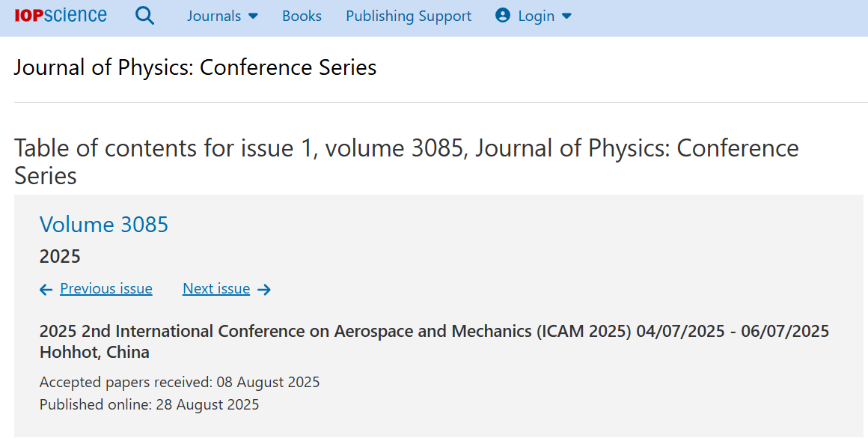The width and height of the screenshot is (868, 447).
Task: Expand the Login dropdown caret
Action: click(566, 16)
